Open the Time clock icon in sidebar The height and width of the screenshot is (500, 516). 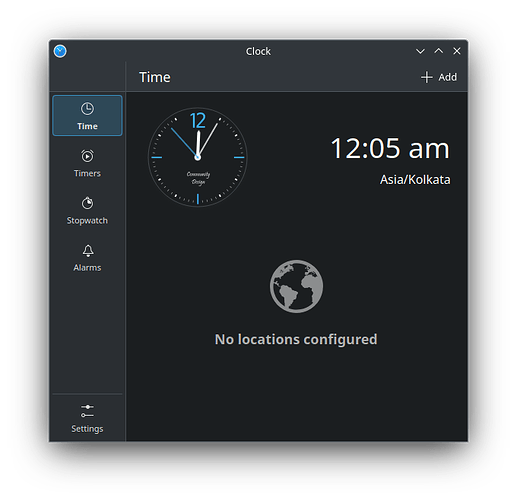point(87,109)
